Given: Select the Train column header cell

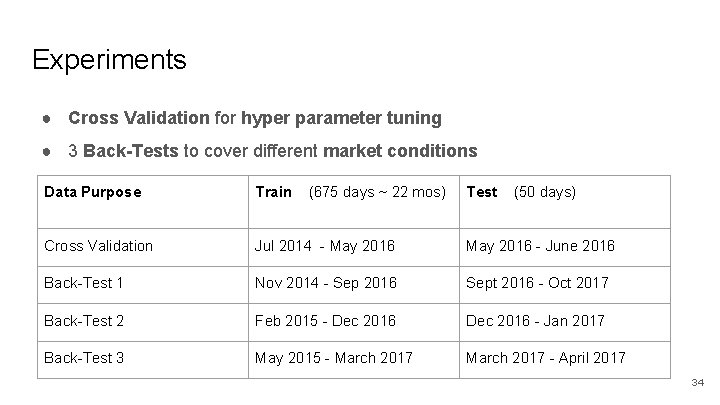Looking at the screenshot, I should (x=354, y=202).
